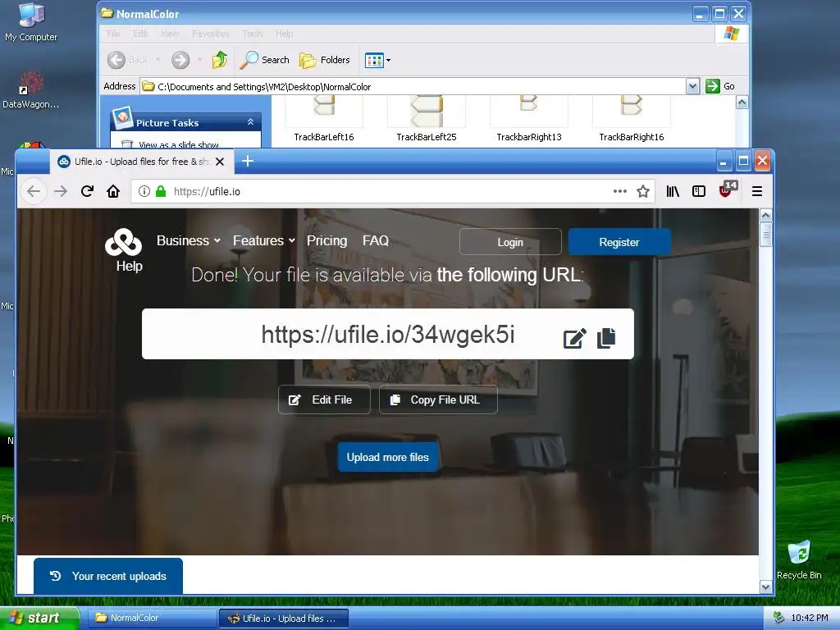Open Your recent uploads tab
The height and width of the screenshot is (630, 840).
click(x=108, y=576)
